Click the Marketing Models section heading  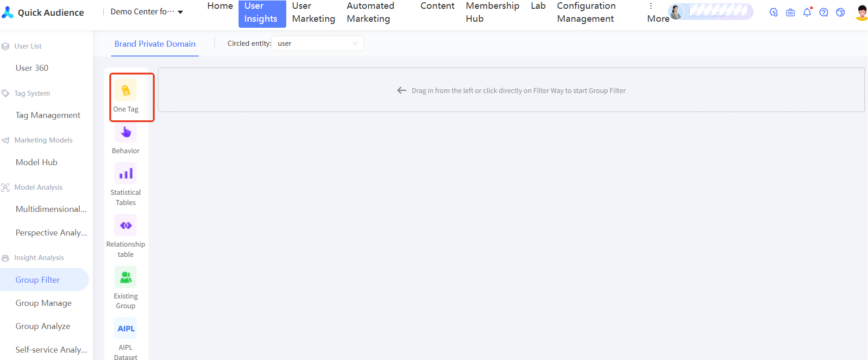[x=44, y=140]
